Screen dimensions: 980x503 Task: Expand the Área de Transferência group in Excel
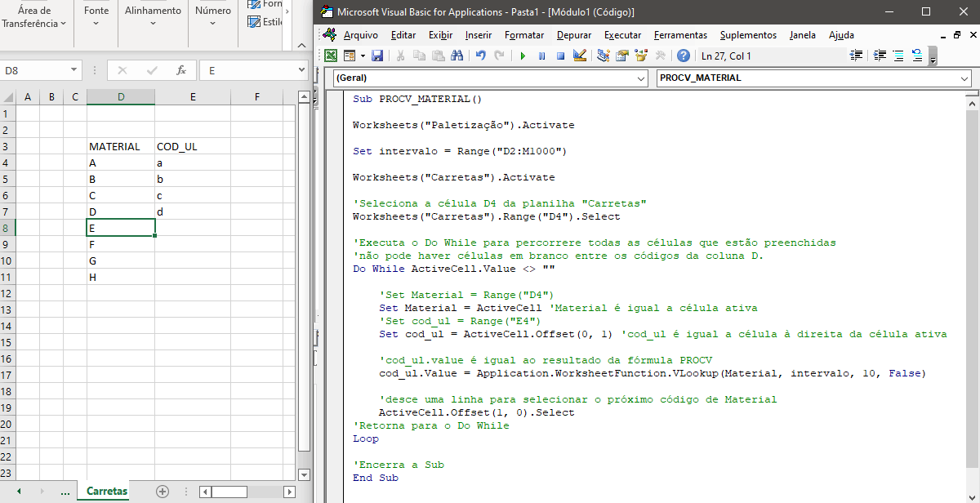64,24
